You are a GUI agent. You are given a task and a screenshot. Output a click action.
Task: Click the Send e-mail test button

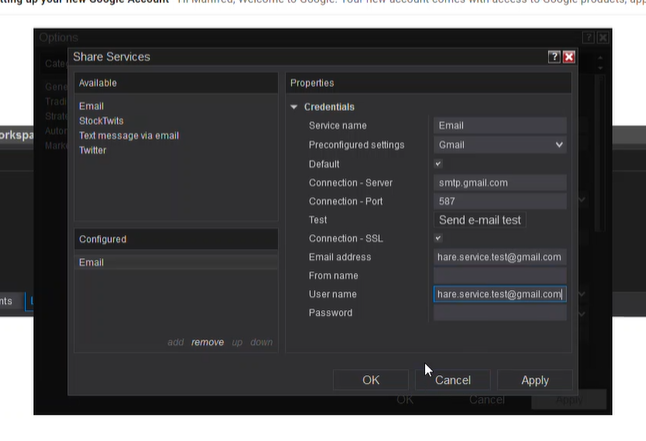coord(480,220)
